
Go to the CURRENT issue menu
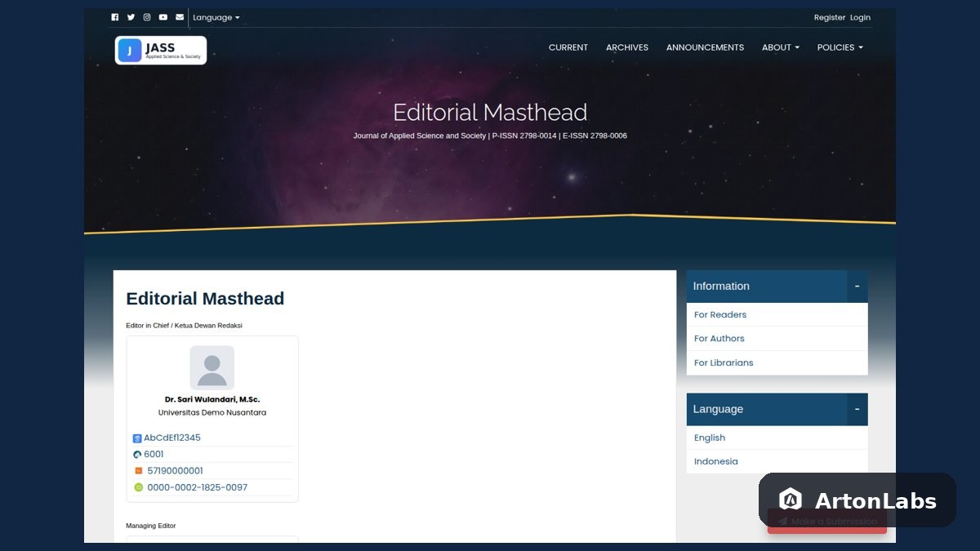568,47
